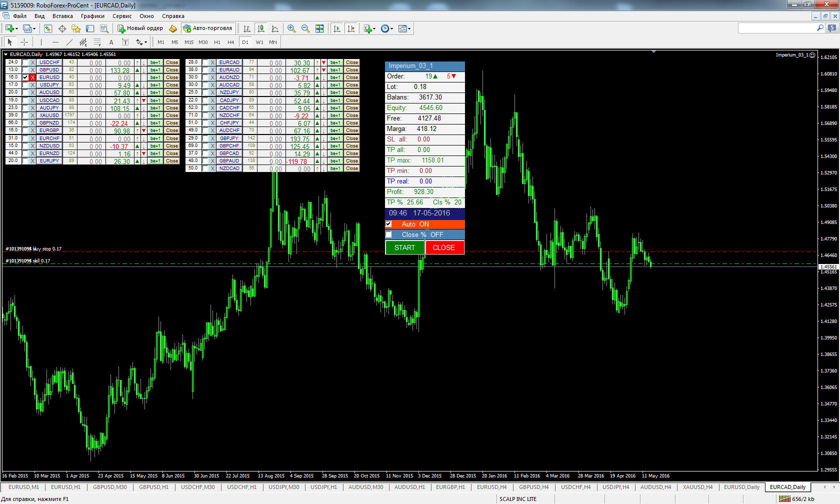Switch chart to line chart
840x504 pixels.
coord(274,28)
